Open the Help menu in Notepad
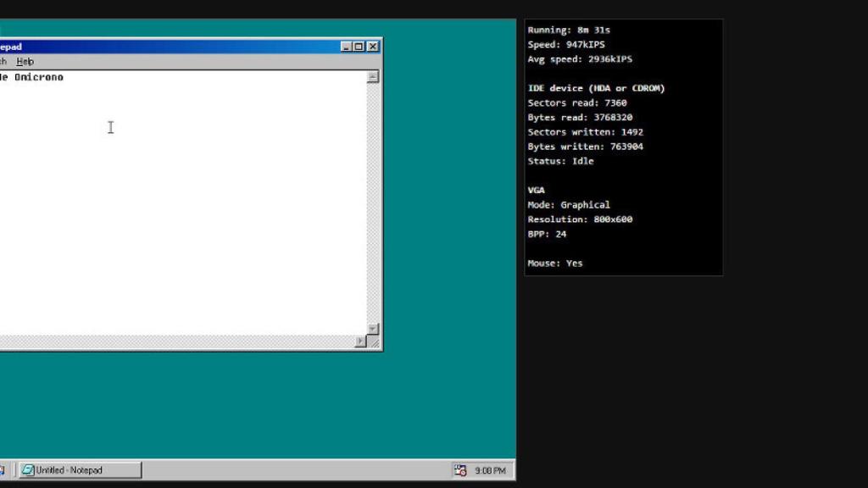Image resolution: width=868 pixels, height=488 pixels. [x=25, y=62]
